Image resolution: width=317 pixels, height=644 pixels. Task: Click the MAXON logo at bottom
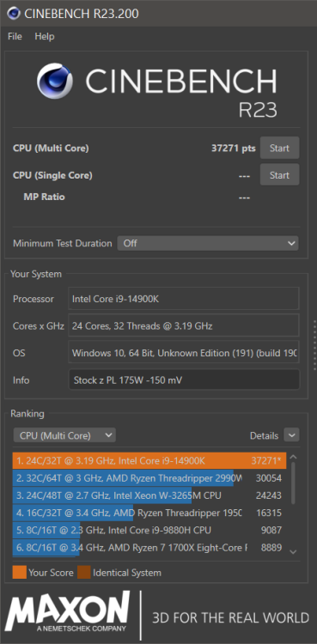point(67,612)
